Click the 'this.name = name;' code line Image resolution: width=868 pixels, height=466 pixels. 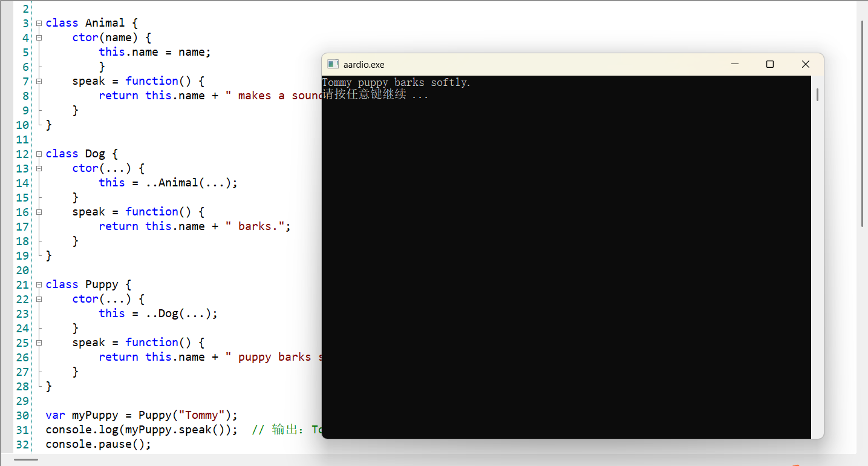(x=155, y=52)
